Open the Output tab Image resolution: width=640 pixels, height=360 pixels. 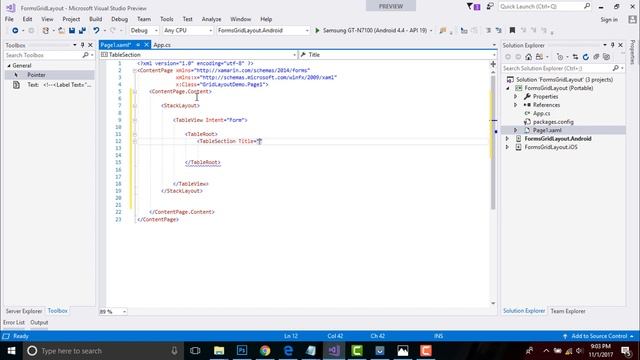pos(39,322)
